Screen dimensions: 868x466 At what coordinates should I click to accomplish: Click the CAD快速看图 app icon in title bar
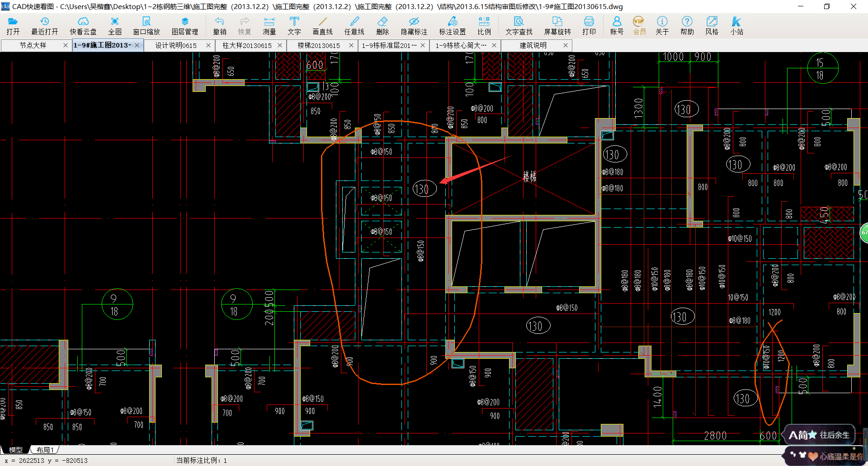(x=5, y=6)
